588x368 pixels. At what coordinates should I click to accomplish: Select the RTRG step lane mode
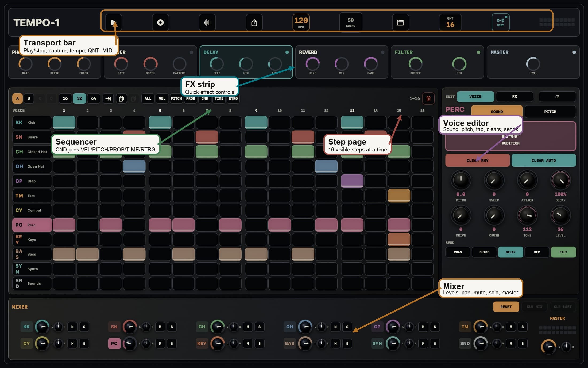click(233, 98)
